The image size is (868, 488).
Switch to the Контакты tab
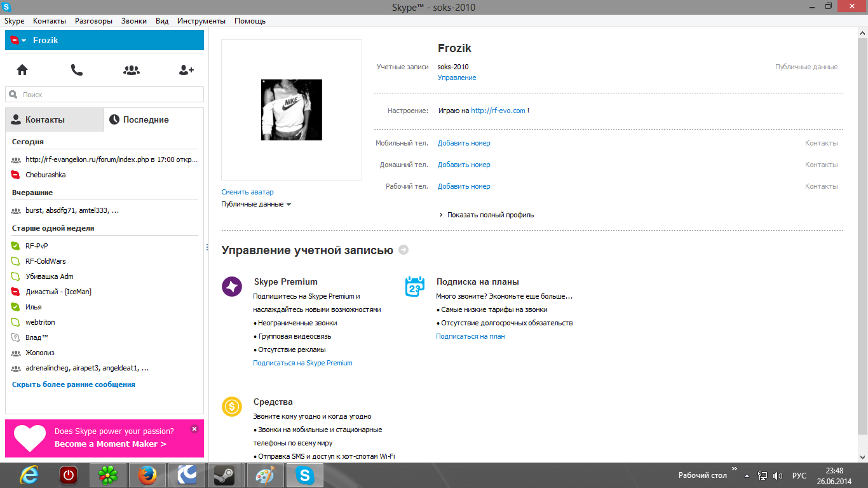tap(55, 119)
